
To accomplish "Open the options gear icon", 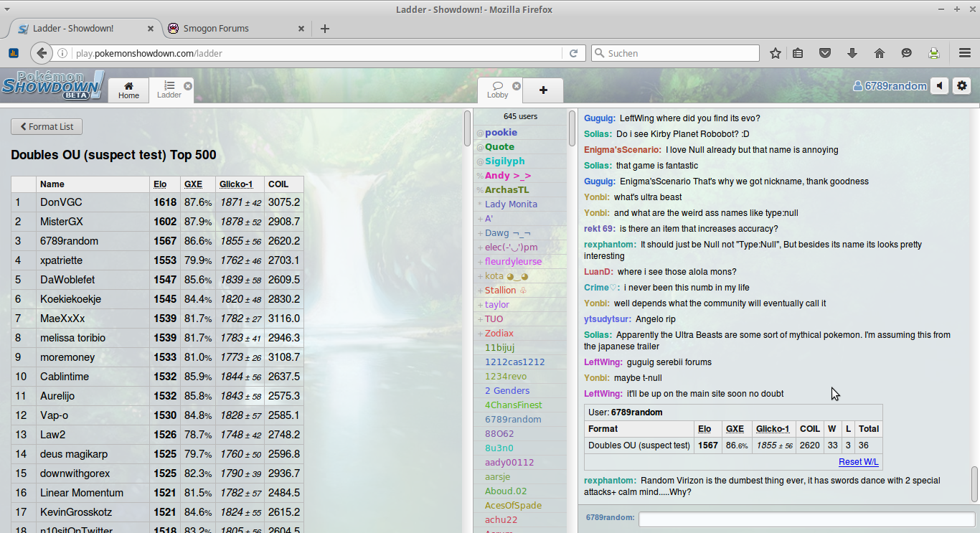I will click(x=962, y=86).
